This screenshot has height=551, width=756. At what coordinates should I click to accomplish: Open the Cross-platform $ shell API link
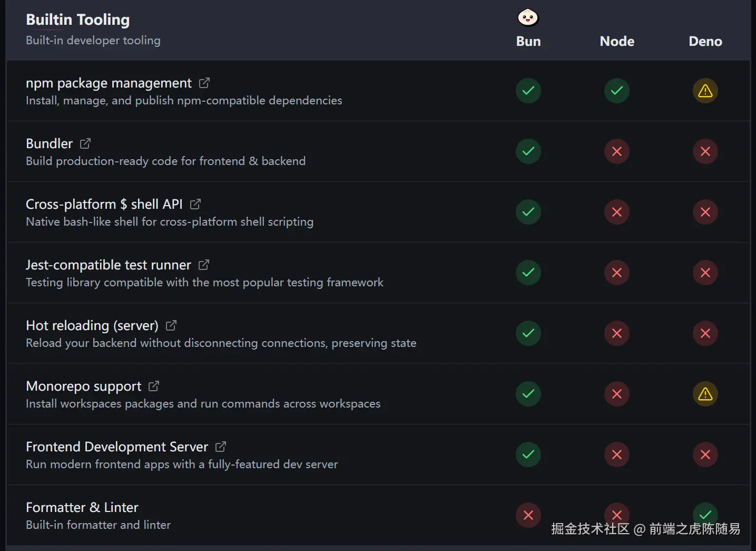[x=104, y=204]
